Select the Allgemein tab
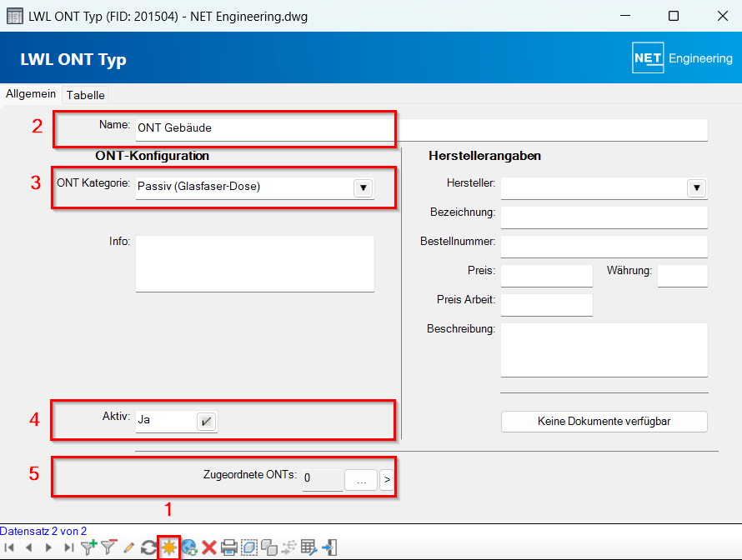Viewport: 742px width, 560px height. coord(31,94)
